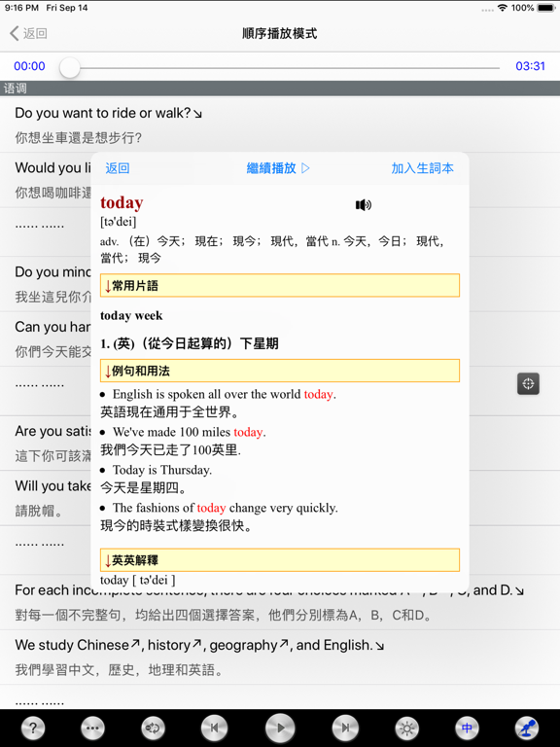The height and width of the screenshot is (747, 560).
Task: Select sentence 'Would you li' row
Action: click(x=52, y=167)
